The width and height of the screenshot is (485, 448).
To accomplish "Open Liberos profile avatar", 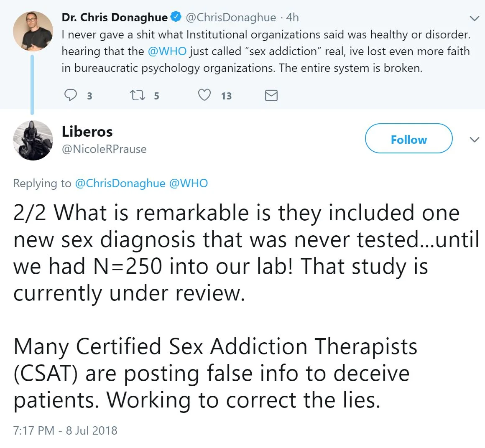I will 33,140.
